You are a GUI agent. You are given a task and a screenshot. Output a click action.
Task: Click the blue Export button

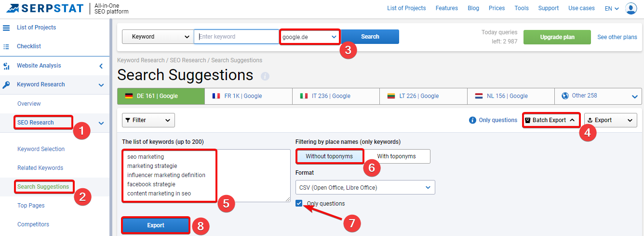click(156, 225)
